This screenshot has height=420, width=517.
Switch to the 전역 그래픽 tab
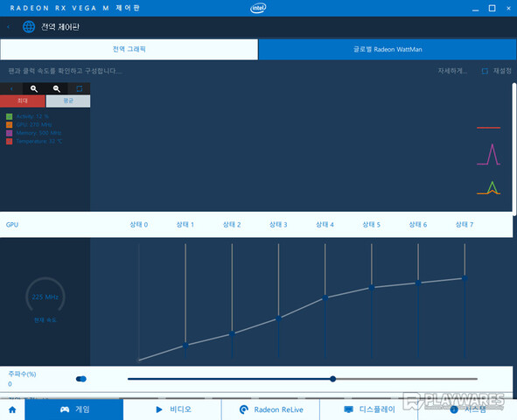tap(129, 50)
